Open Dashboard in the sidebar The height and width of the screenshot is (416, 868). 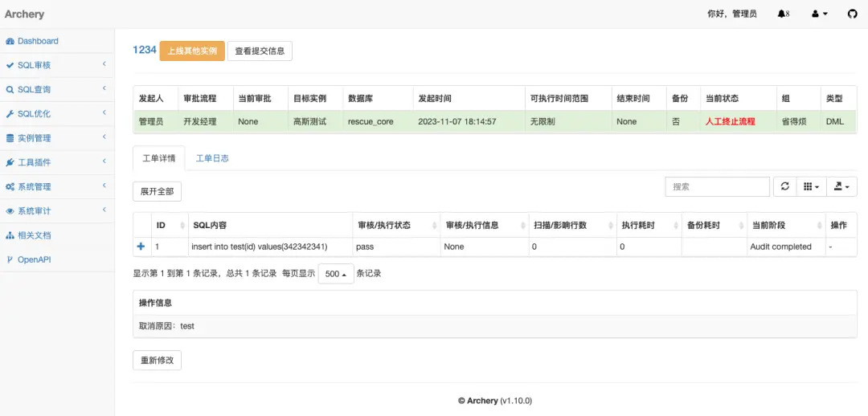[57, 42]
